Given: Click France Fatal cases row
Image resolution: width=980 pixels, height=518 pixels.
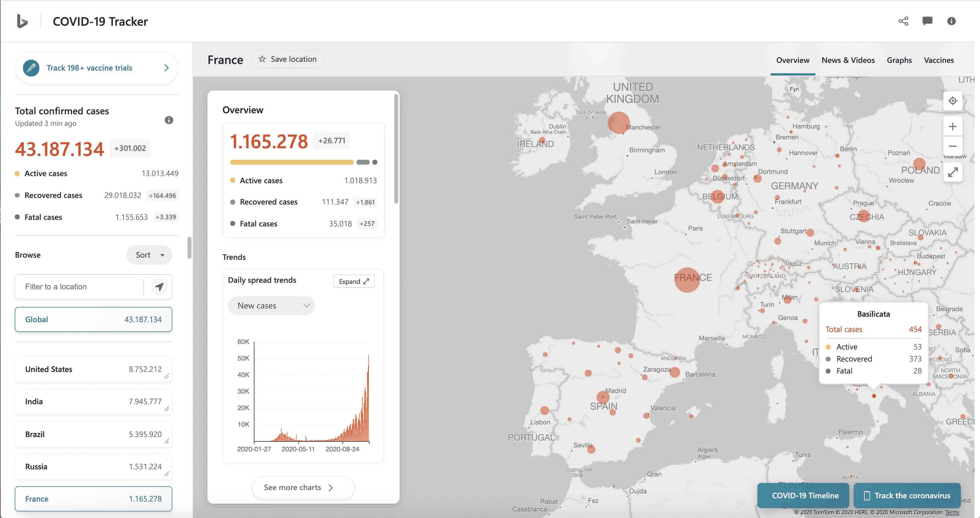Looking at the screenshot, I should [x=304, y=224].
